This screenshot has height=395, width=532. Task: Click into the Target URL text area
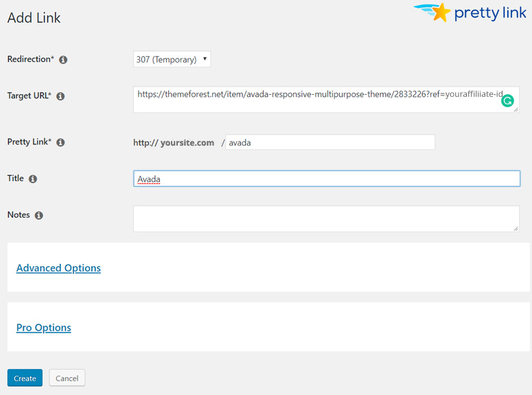326,100
